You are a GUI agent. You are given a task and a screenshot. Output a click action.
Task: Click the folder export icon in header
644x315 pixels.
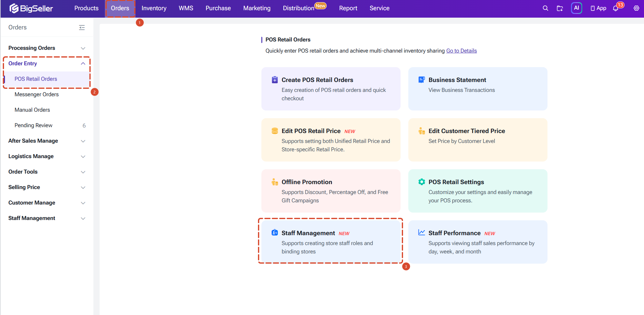560,8
